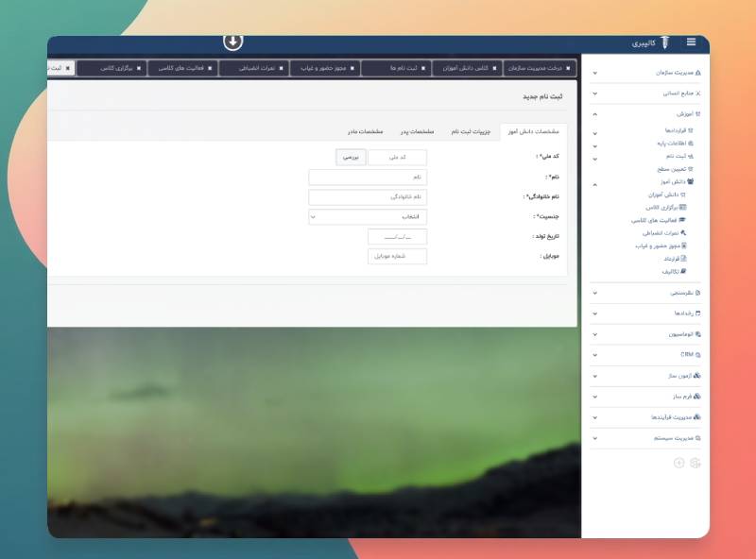Click the circular plus icon below sidebar
The height and width of the screenshot is (559, 756).
pyautogui.click(x=679, y=463)
